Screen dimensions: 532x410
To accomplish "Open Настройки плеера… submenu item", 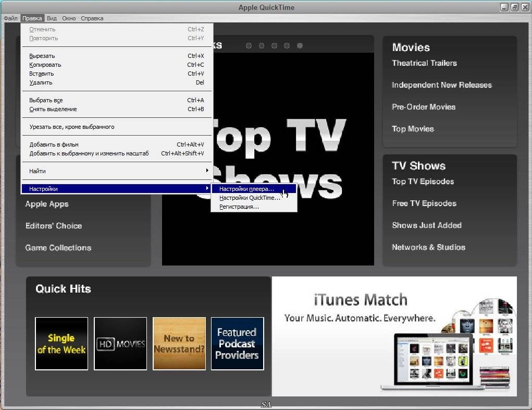I will point(254,189).
